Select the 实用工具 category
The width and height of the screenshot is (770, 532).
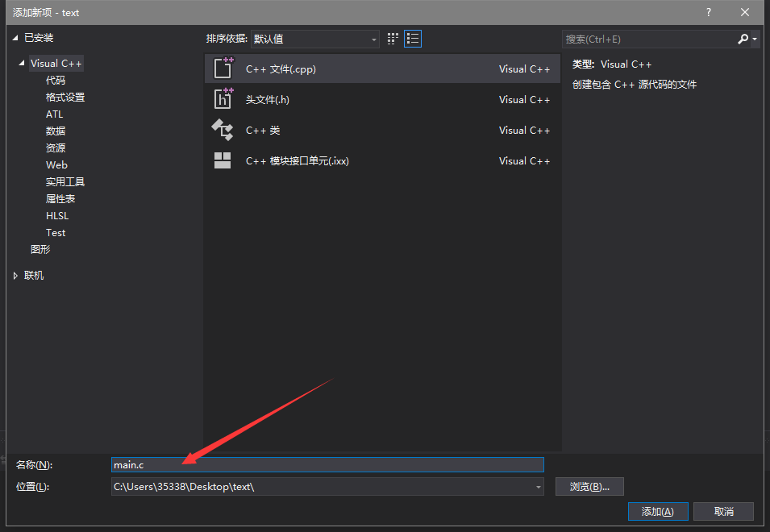tap(65, 181)
